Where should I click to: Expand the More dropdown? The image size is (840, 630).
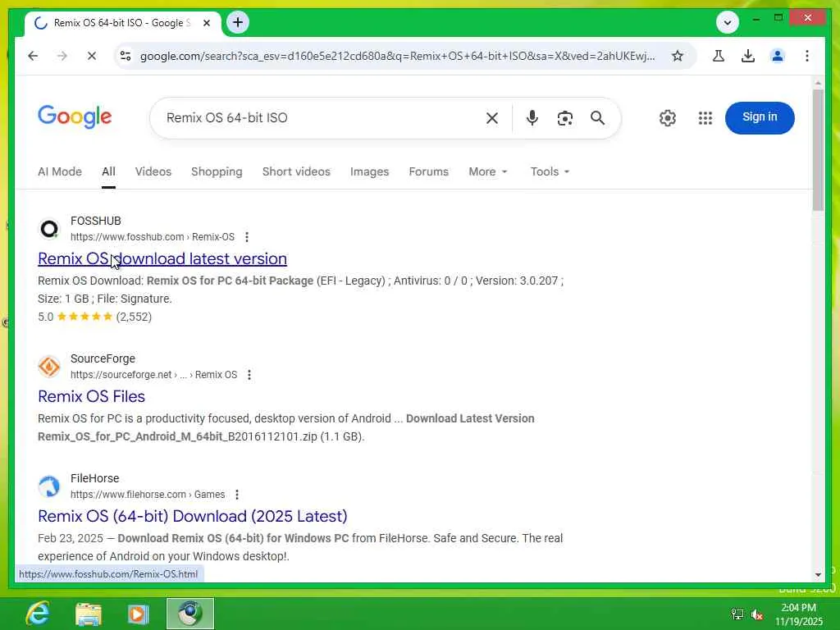[x=487, y=171]
